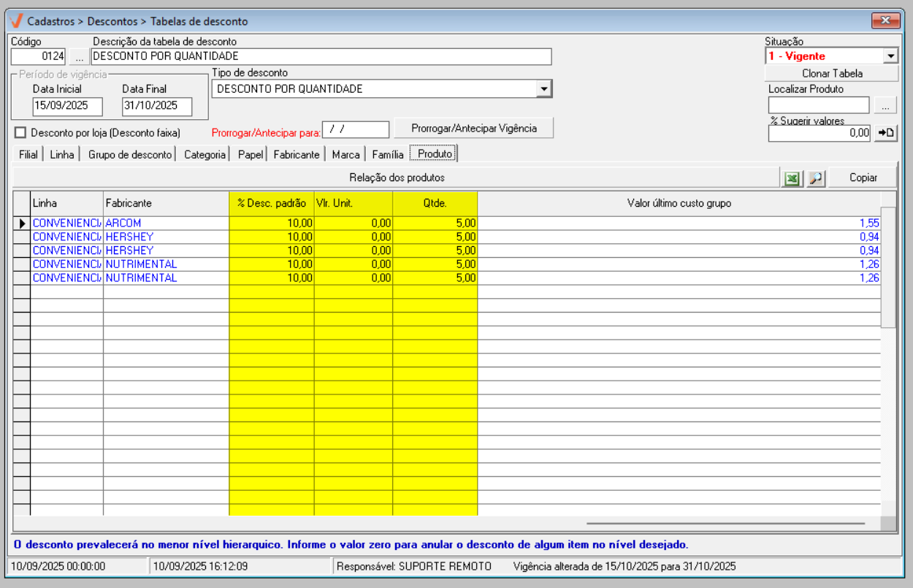The height and width of the screenshot is (588, 913).
Task: Click the % Desc. padrão column header
Action: [x=272, y=204]
